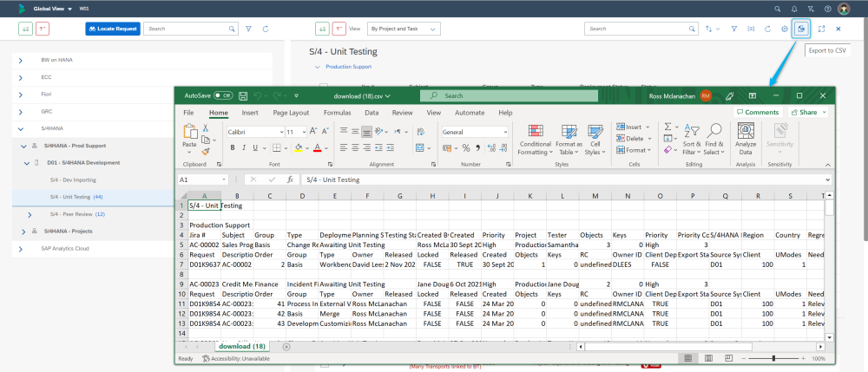The width and height of the screenshot is (868, 372).
Task: Apply Comma Style in Excel
Action: [477, 147]
